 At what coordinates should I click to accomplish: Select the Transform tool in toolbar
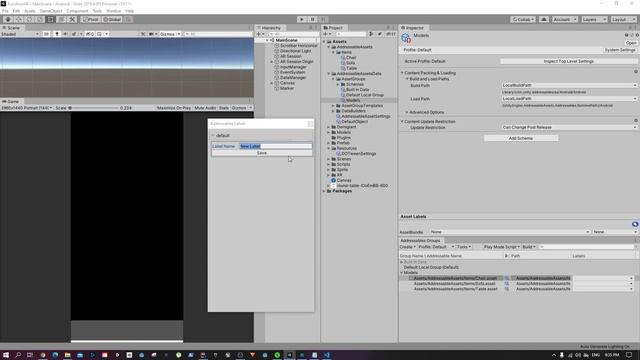tap(61, 20)
